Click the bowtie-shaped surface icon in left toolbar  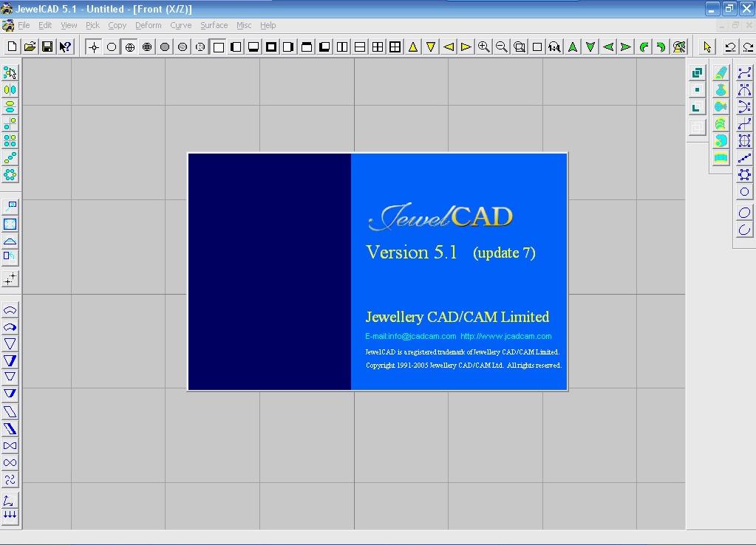pos(10,446)
